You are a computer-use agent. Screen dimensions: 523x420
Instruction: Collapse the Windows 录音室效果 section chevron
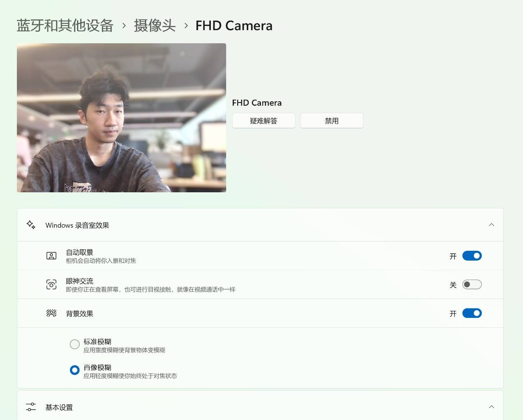click(491, 225)
